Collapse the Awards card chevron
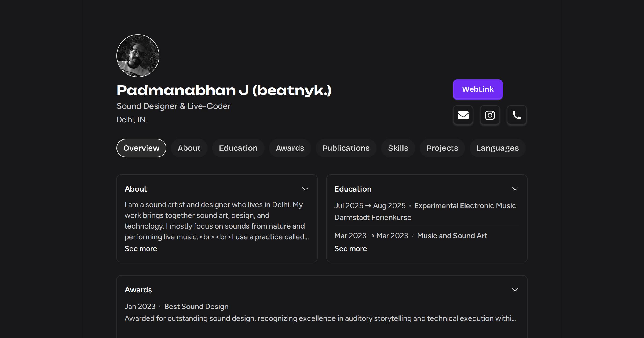 [x=515, y=290]
